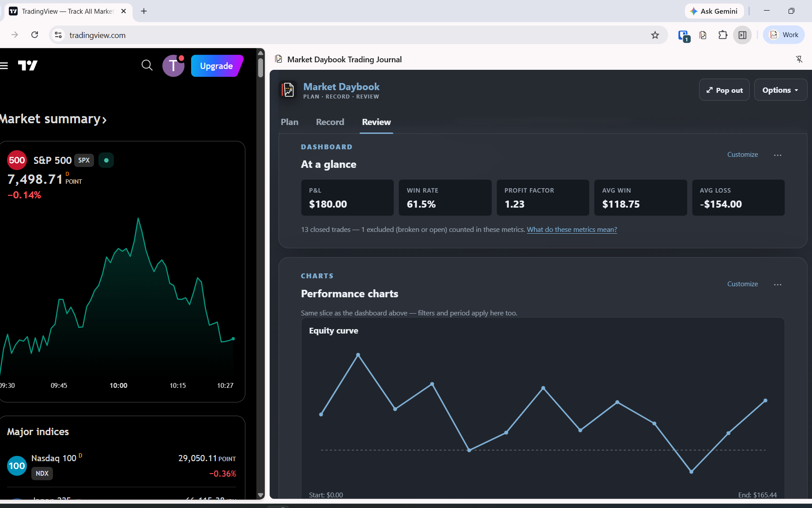Select the NDX ticker tag

click(42, 473)
